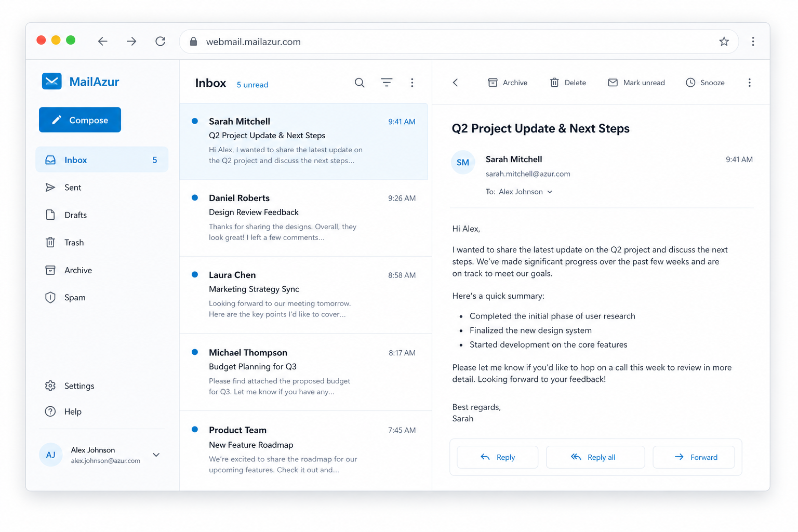Bookmark page with the star icon

[724, 42]
